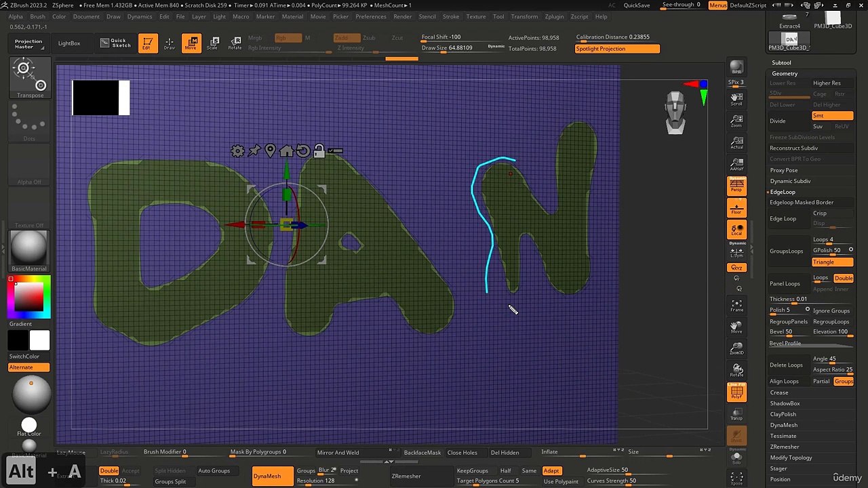Click the Zoom3D icon
The width and height of the screenshot is (868, 488).
pyautogui.click(x=736, y=349)
